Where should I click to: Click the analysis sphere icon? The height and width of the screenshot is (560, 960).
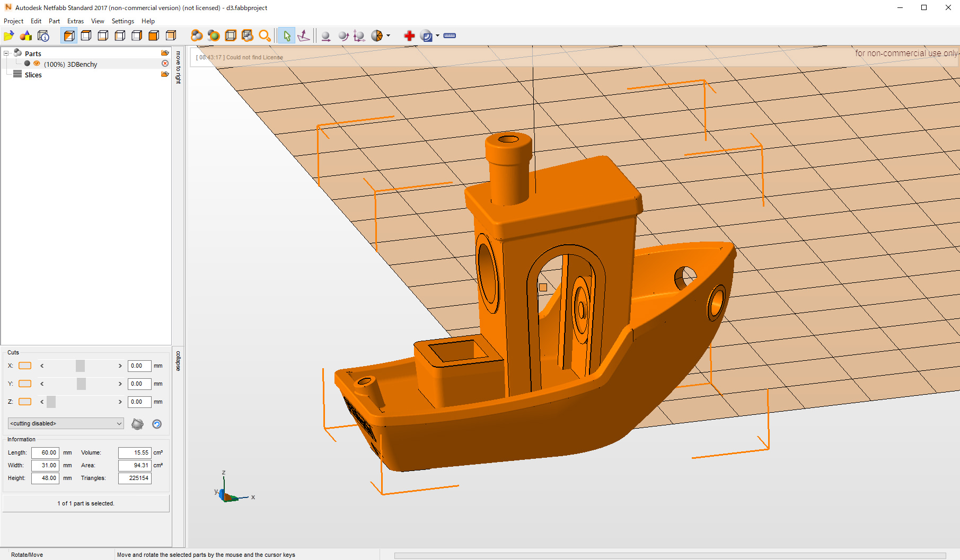click(426, 36)
